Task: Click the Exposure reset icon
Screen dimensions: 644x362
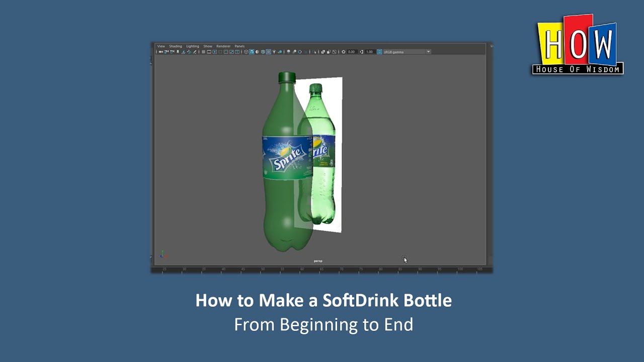Action: tap(344, 52)
